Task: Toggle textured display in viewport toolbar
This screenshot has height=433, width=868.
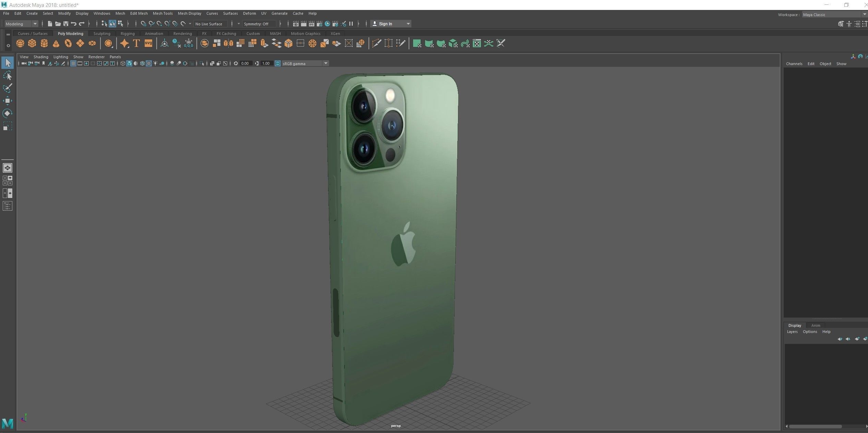Action: click(x=149, y=63)
